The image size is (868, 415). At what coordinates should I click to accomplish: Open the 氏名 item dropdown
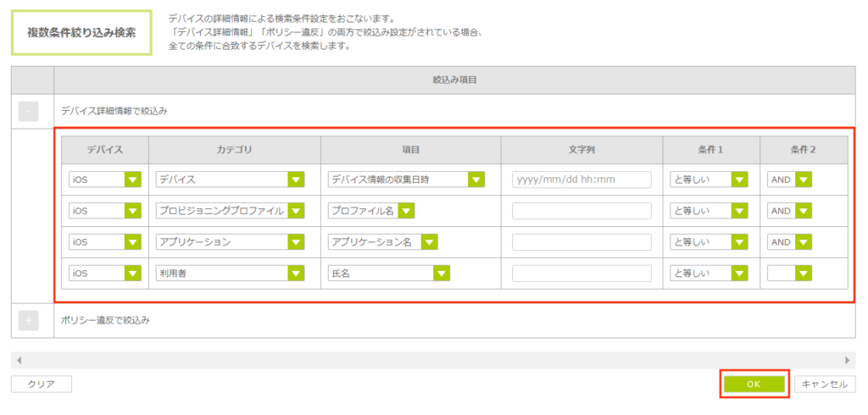[x=388, y=274]
